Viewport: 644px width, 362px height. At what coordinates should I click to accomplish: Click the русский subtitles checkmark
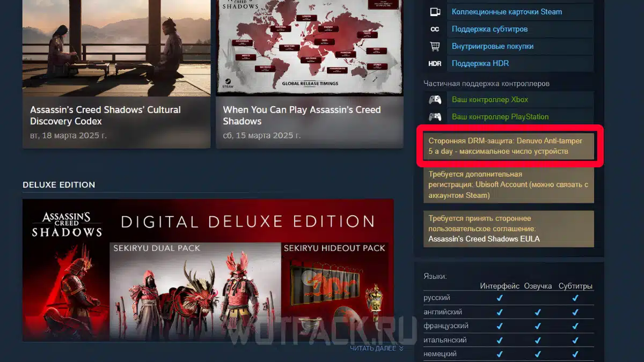[x=575, y=298]
